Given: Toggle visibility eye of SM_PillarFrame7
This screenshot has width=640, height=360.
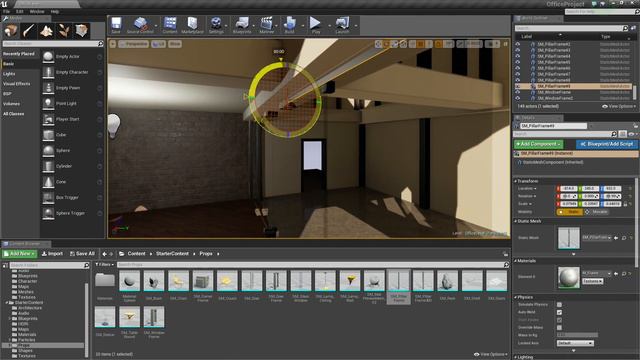Looking at the screenshot, I should coord(518,74).
